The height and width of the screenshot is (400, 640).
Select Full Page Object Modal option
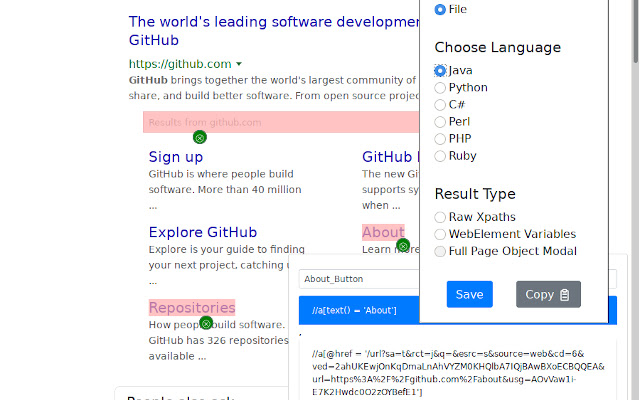(440, 251)
